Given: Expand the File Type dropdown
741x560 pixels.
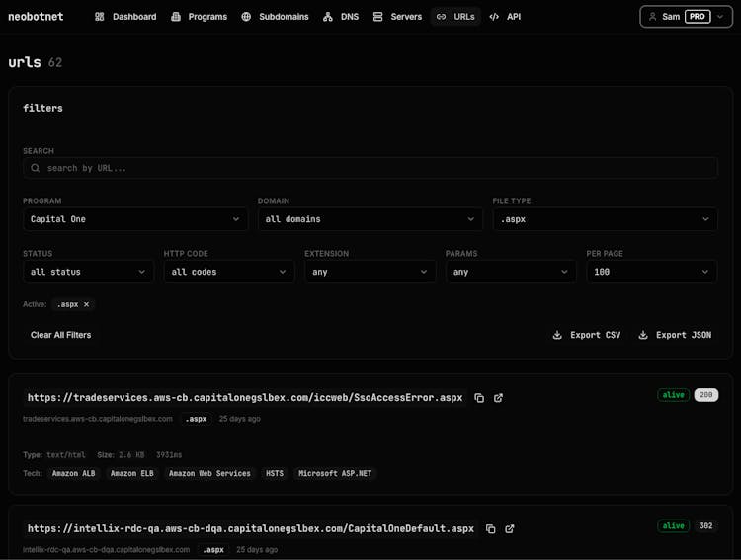Looking at the screenshot, I should (x=605, y=219).
